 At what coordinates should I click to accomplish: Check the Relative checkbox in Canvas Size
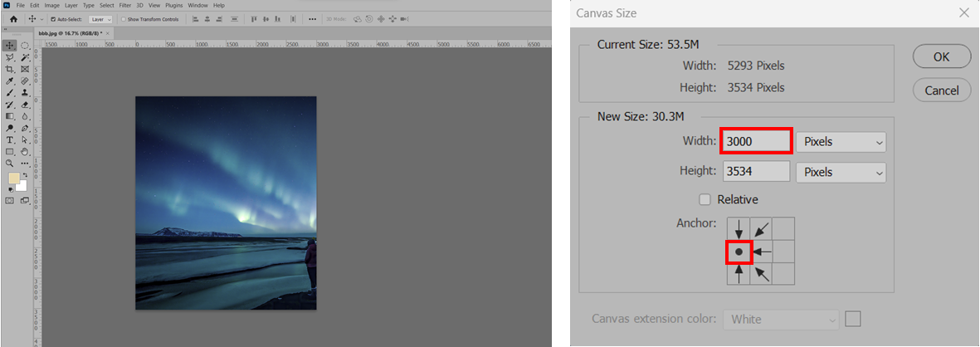tap(705, 199)
